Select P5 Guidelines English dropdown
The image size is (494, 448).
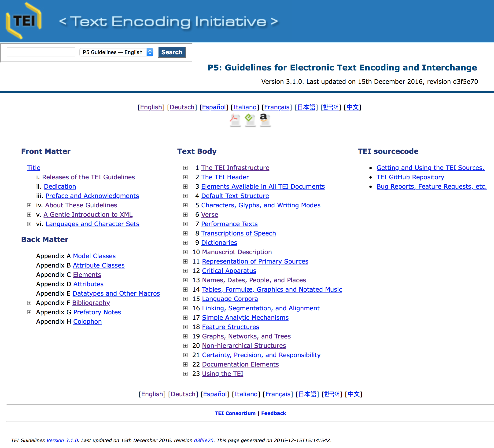[116, 52]
